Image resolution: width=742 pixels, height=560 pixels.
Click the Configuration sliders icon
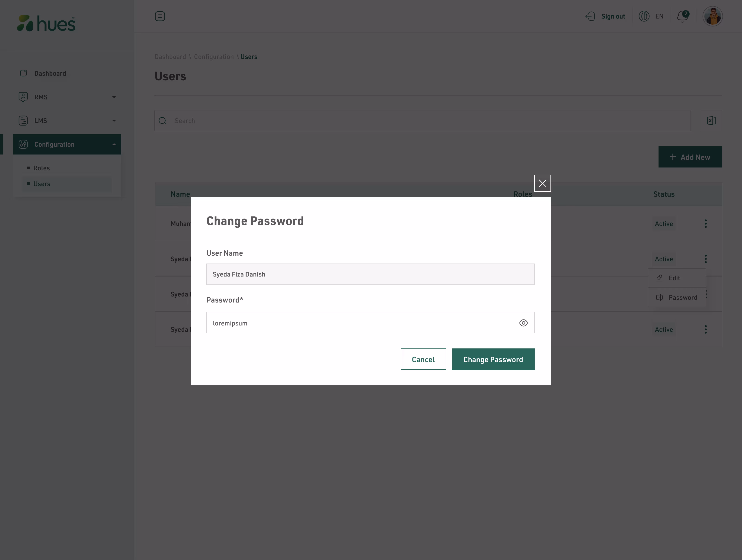23,144
